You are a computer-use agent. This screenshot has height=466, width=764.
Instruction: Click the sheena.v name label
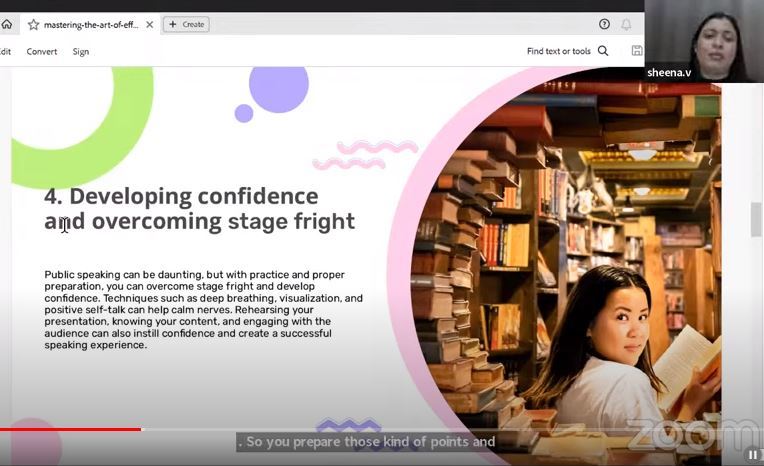[669, 73]
